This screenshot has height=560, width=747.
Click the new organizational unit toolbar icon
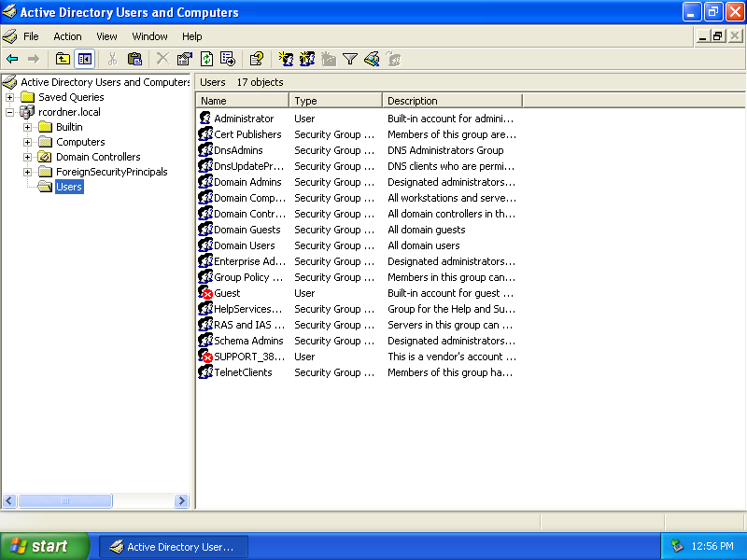(329, 59)
